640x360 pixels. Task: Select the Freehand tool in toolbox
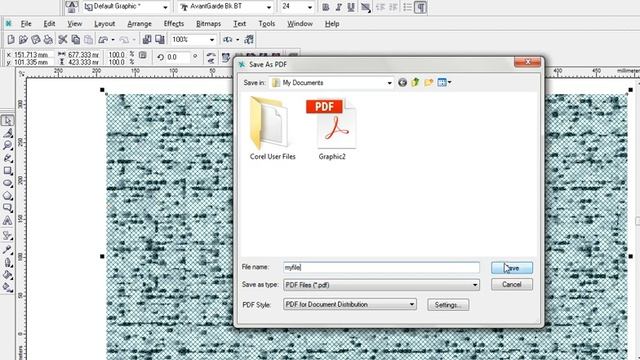pos(7,158)
